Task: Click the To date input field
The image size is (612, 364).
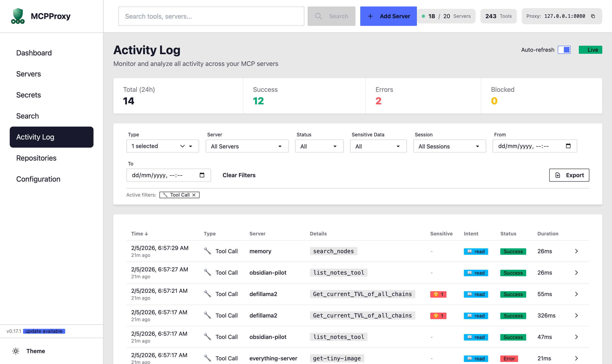Action: click(x=168, y=175)
